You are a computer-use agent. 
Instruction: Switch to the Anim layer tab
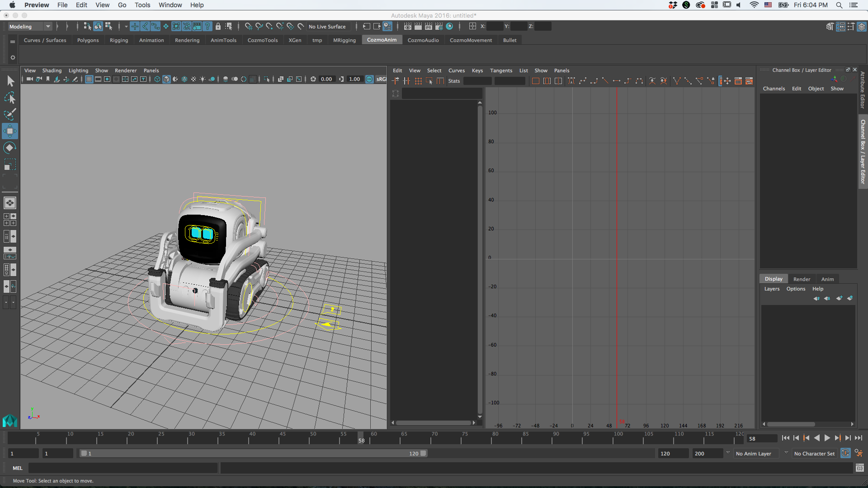827,279
